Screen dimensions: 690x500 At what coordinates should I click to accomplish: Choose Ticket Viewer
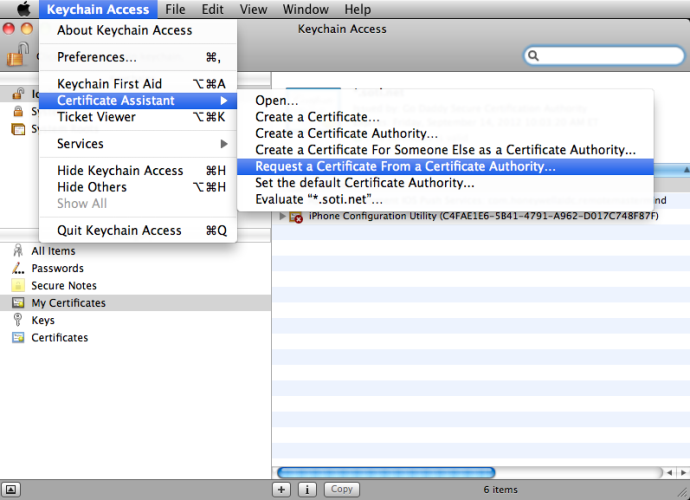tap(138, 117)
